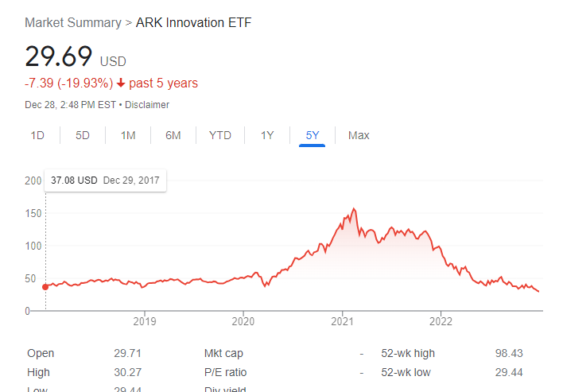563x392 pixels.
Task: Click the Open price value 29.71
Action: 127,353
